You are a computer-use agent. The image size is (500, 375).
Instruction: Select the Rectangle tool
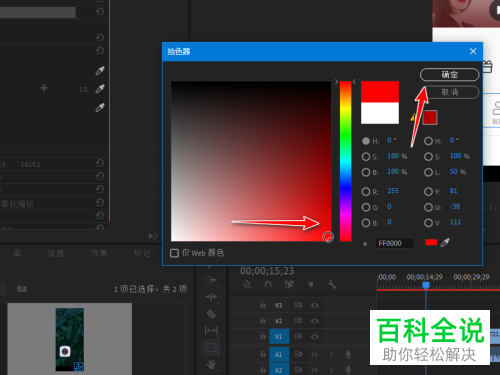click(211, 348)
